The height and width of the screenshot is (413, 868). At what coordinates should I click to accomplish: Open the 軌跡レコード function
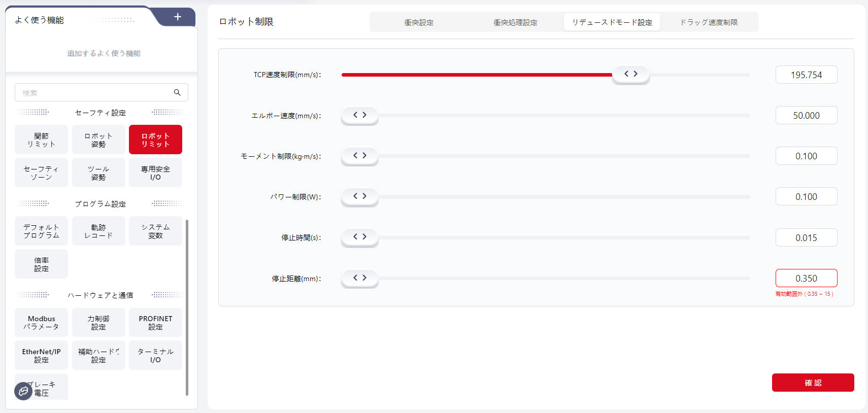[x=98, y=231]
